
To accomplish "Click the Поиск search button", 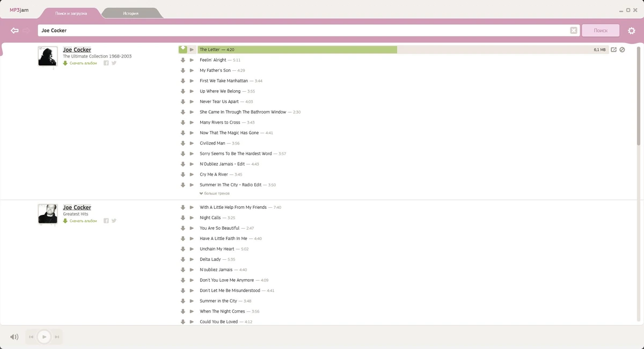I will (x=601, y=31).
